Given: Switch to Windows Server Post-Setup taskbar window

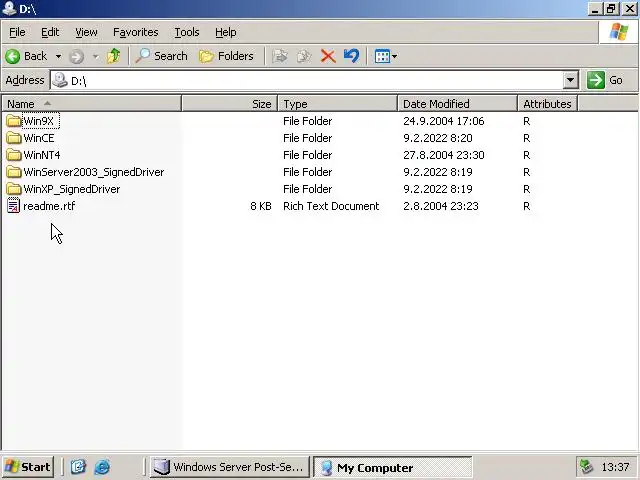Looking at the screenshot, I should (229, 467).
